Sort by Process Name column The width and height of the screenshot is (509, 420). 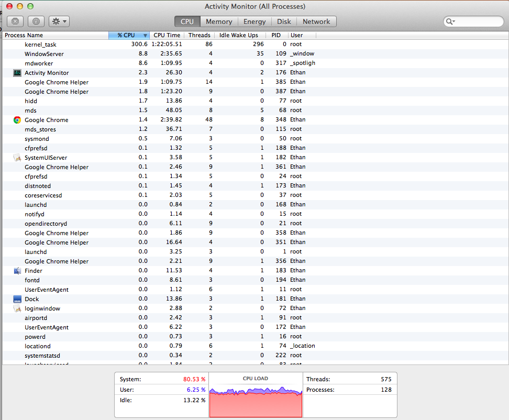click(x=55, y=35)
